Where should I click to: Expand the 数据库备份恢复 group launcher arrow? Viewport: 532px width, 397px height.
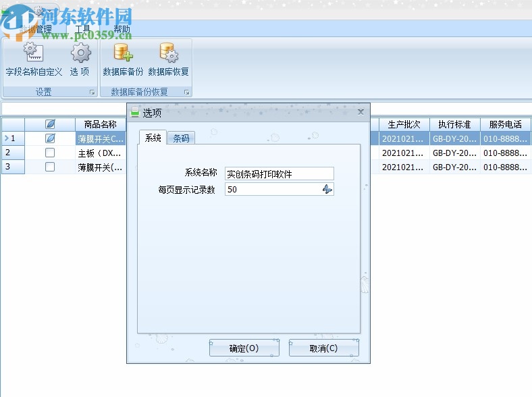186,92
